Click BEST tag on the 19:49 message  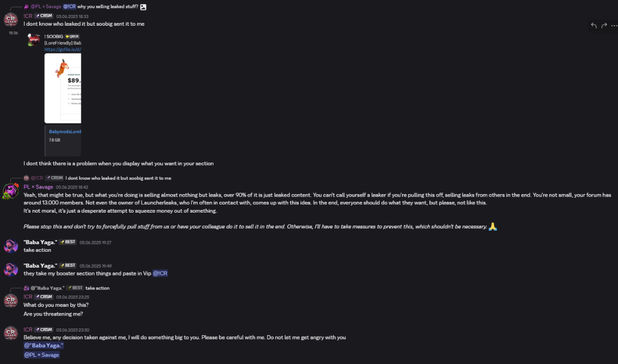coord(68,266)
